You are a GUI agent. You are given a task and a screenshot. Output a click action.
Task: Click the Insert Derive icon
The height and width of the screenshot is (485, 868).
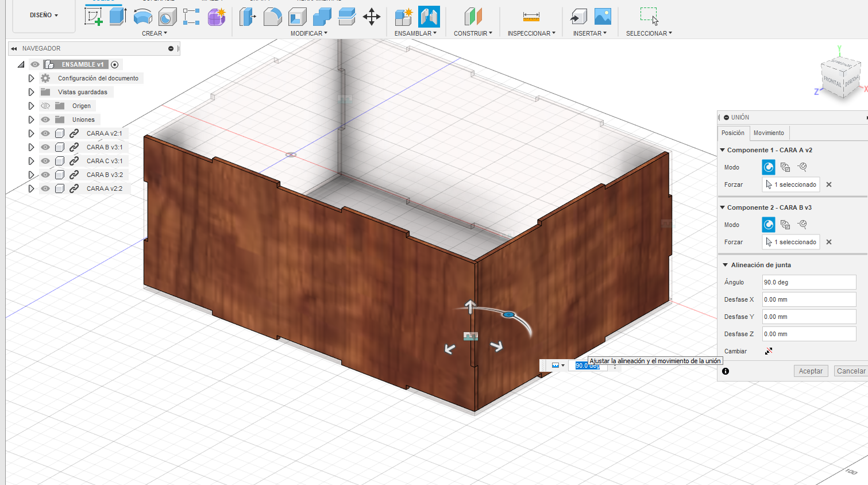(x=578, y=17)
